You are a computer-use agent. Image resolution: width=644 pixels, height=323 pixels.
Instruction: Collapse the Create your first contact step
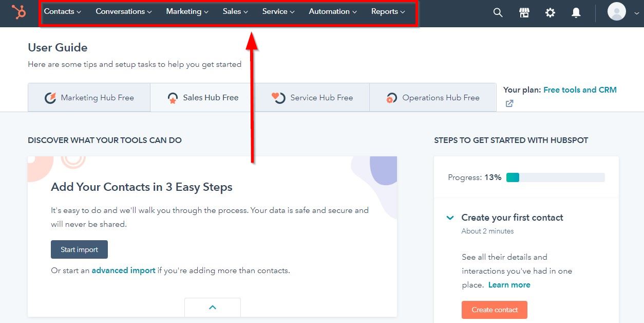click(x=450, y=218)
